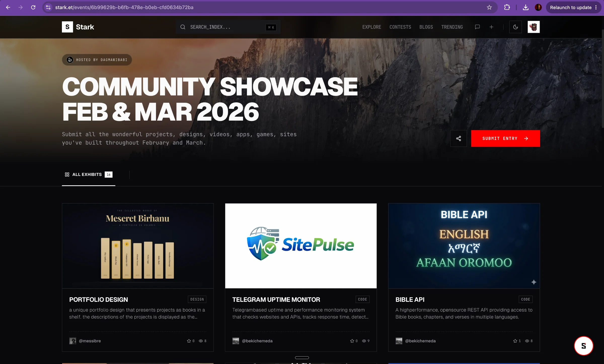The image size is (604, 364).
Task: Click the Telegram Uptime Monitor title
Action: coord(276,300)
